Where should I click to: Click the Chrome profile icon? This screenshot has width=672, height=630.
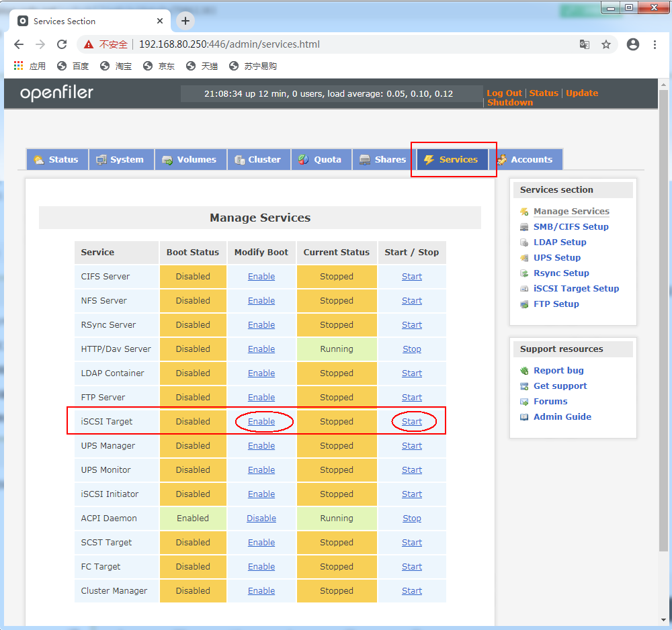(632, 44)
